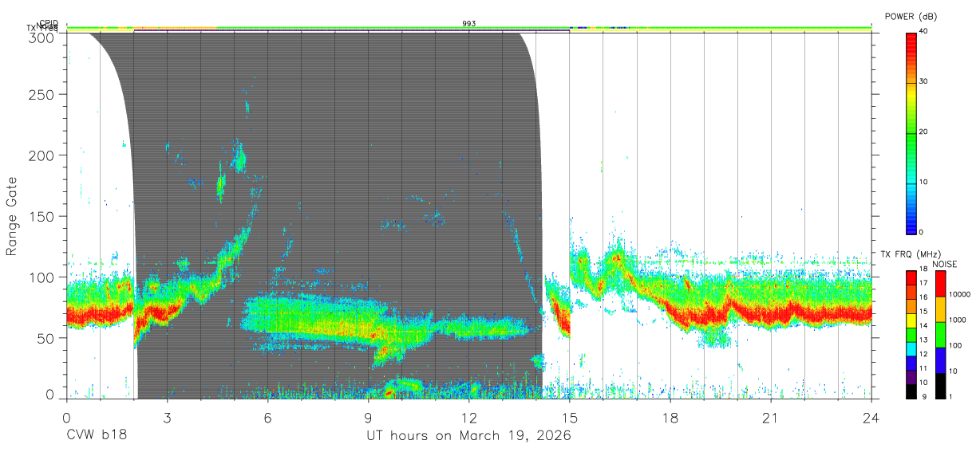Click the 0 tick on the power colorbar

[x=923, y=232]
